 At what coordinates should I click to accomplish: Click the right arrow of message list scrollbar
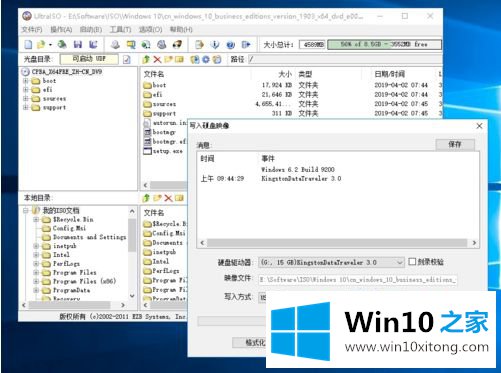point(474,243)
